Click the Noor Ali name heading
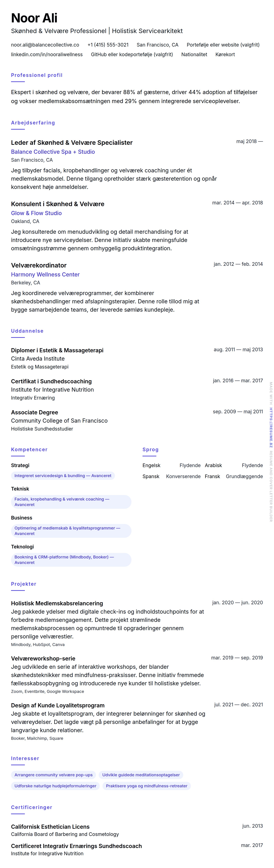 click(x=34, y=18)
